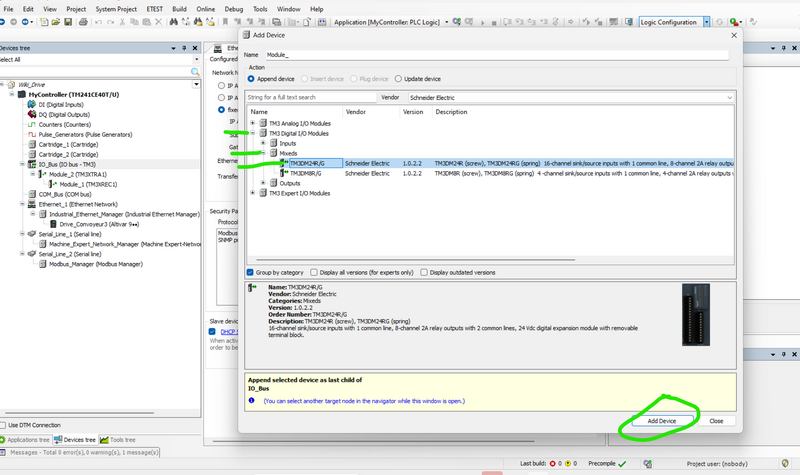
Task: Click the Close button in dialog
Action: pyautogui.click(x=716, y=421)
